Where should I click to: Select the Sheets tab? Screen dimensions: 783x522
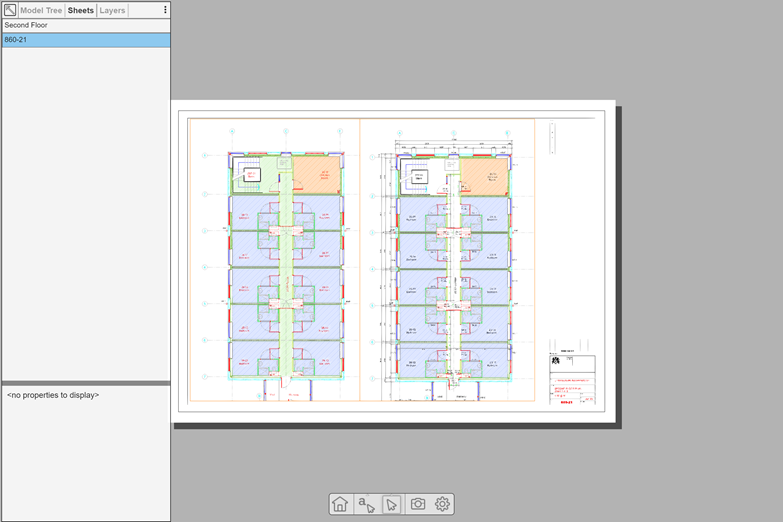pos(80,10)
